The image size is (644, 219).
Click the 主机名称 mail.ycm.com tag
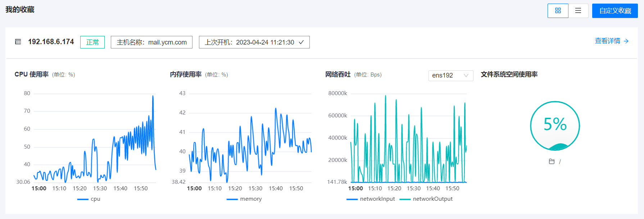point(151,42)
